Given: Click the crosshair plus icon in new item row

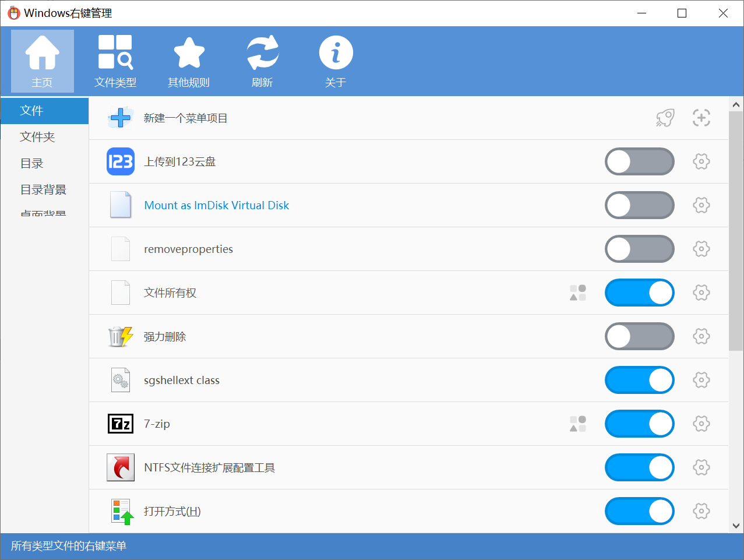Looking at the screenshot, I should pos(701,118).
